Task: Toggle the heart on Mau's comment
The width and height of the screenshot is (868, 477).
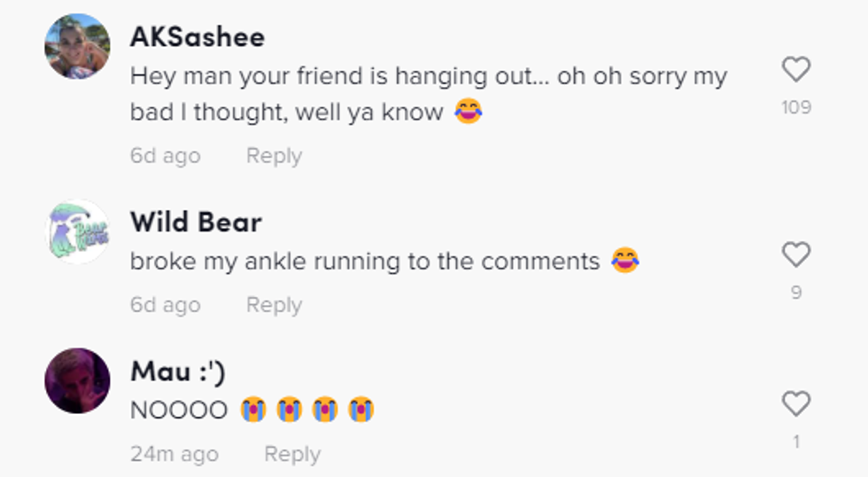Action: click(x=796, y=404)
